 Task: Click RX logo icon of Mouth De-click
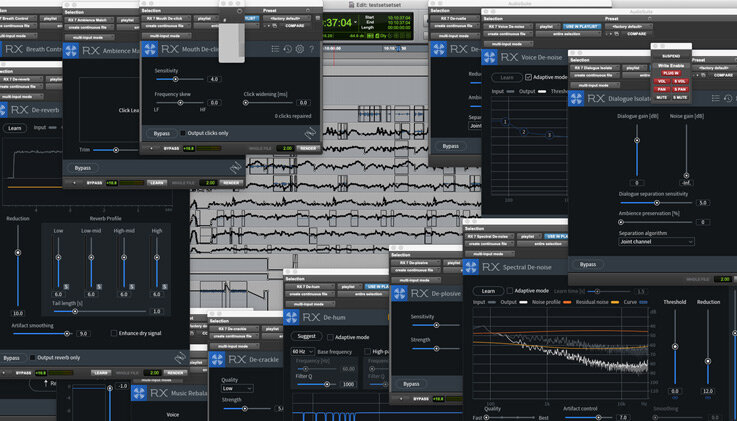[x=150, y=49]
